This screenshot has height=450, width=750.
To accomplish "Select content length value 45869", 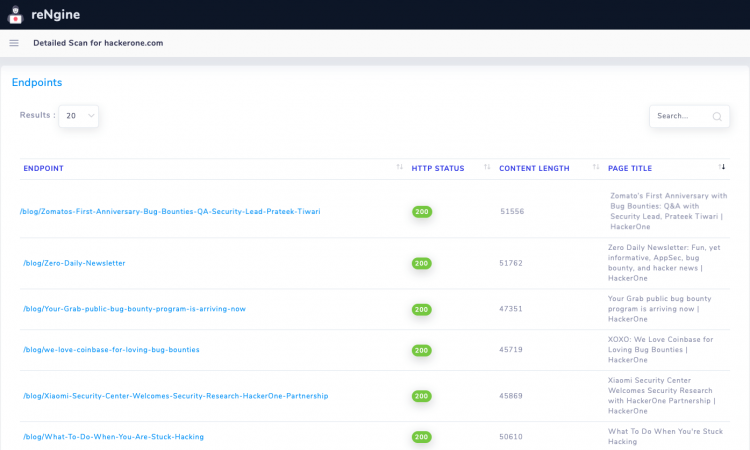I will 511,396.
